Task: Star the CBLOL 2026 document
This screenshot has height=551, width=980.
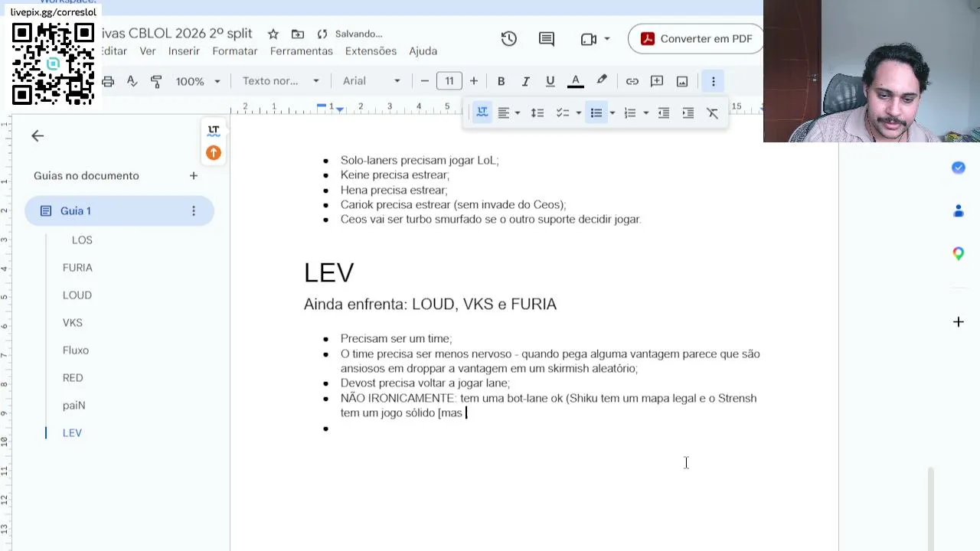Action: coord(273,34)
